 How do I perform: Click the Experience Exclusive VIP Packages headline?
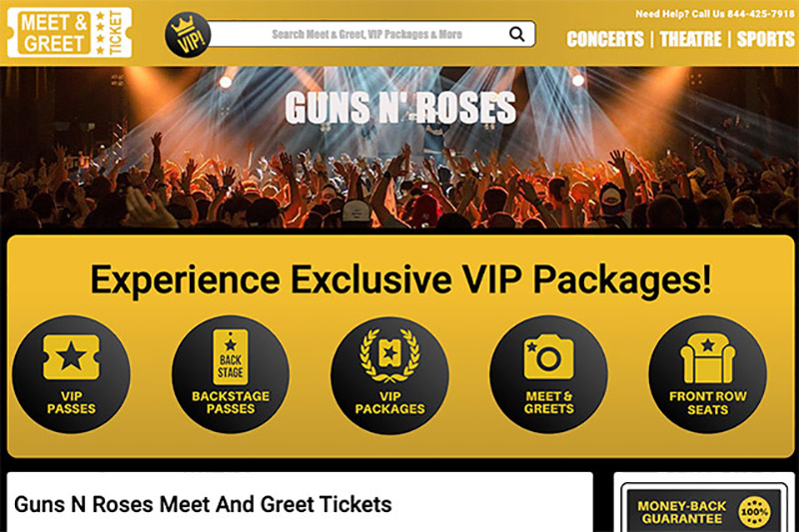point(400,279)
